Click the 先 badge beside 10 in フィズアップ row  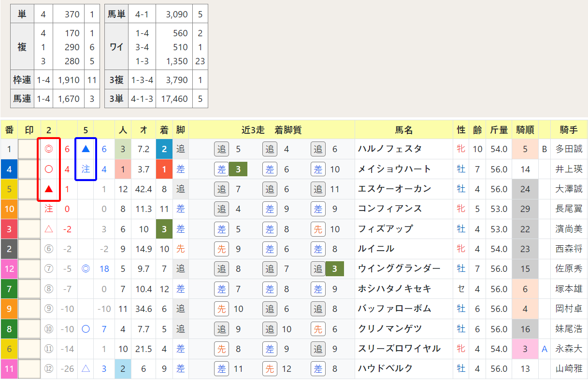(318, 229)
